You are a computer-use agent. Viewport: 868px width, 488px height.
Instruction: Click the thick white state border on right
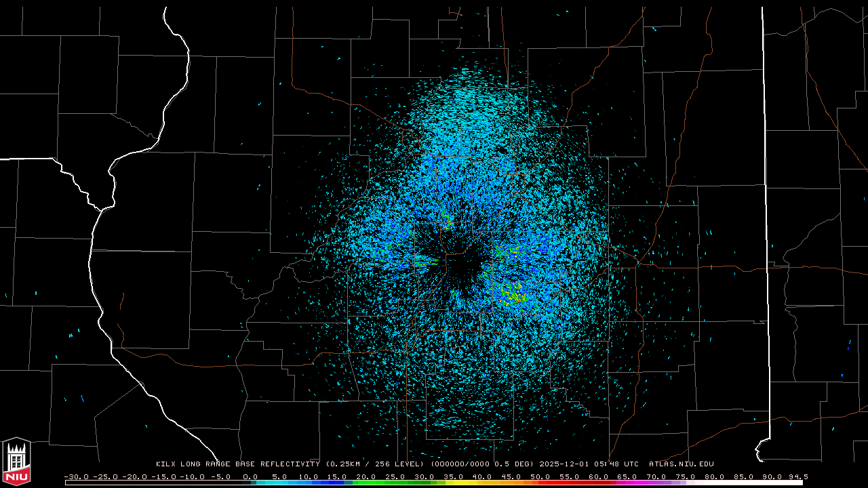coord(766,203)
